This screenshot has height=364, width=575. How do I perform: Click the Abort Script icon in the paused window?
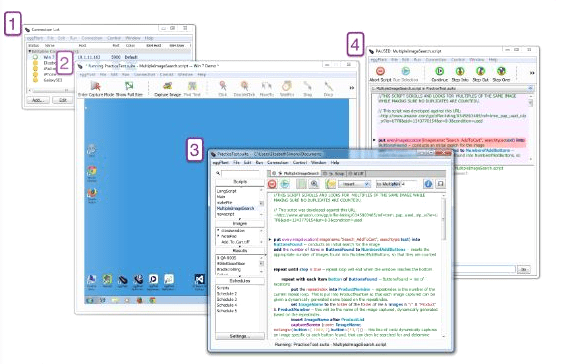(x=380, y=71)
